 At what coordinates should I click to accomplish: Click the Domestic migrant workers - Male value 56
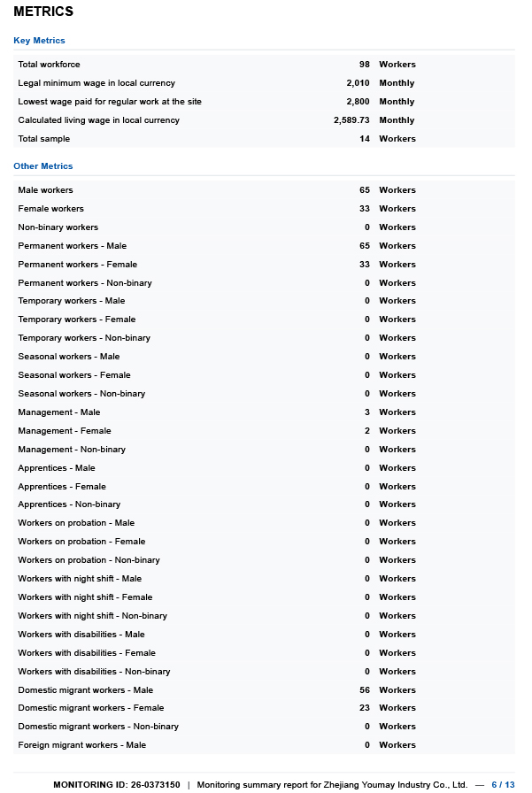364,690
